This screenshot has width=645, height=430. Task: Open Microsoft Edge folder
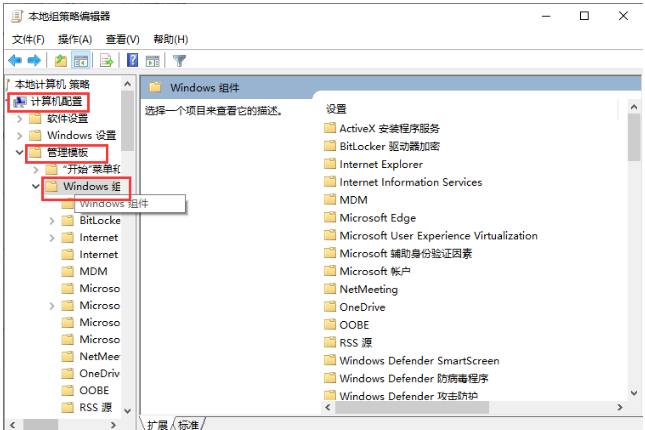pos(378,218)
